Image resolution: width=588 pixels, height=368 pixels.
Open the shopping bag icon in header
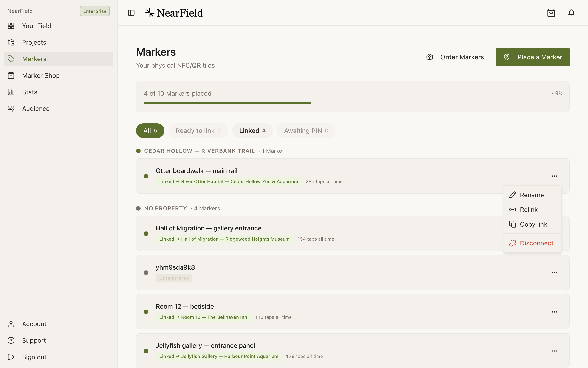tap(551, 13)
